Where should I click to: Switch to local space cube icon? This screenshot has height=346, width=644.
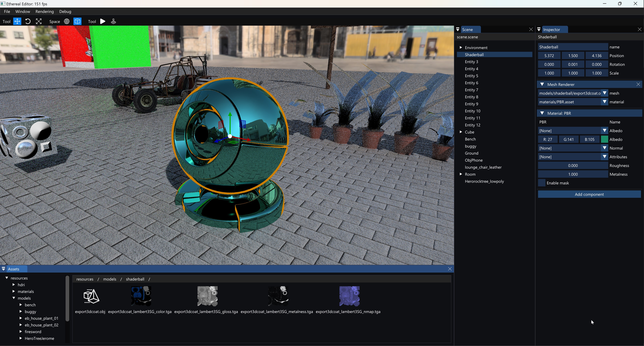click(x=77, y=21)
